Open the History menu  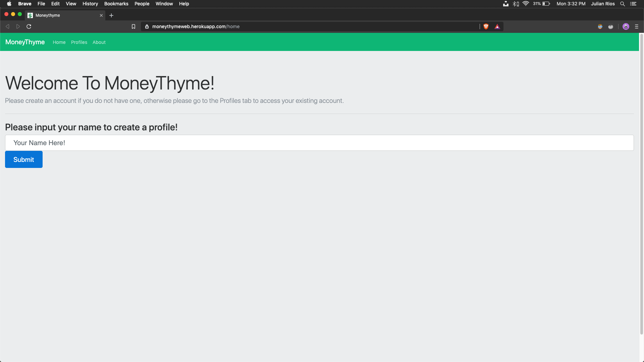coord(90,4)
